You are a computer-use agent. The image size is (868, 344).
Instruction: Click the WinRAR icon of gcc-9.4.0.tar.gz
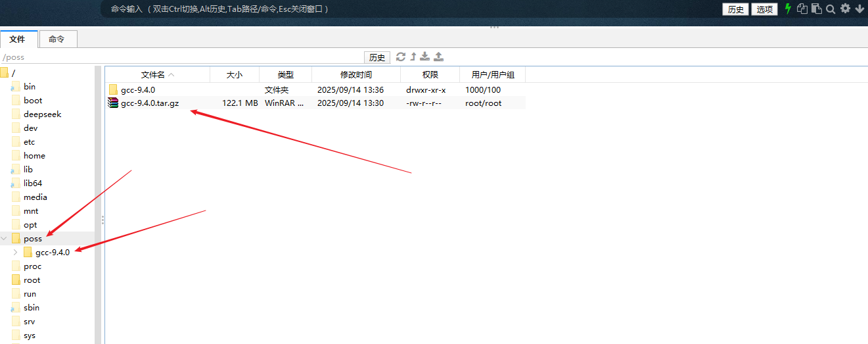113,103
